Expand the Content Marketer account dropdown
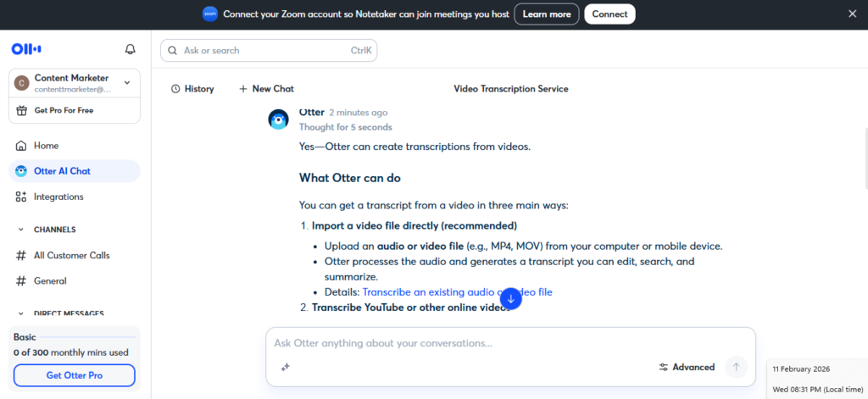868x399 pixels. 127,82
